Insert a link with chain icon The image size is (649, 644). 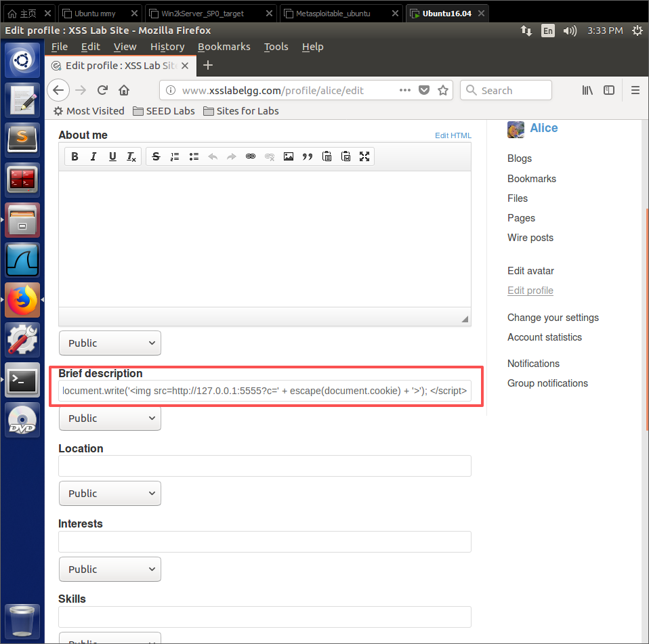pyautogui.click(x=251, y=156)
